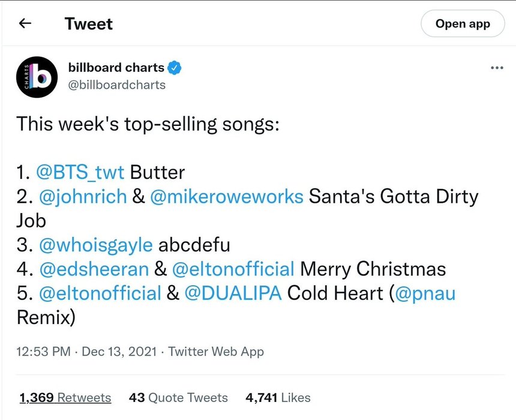Click the billboard charts profile avatar
This screenshot has height=420, width=516.
37,77
